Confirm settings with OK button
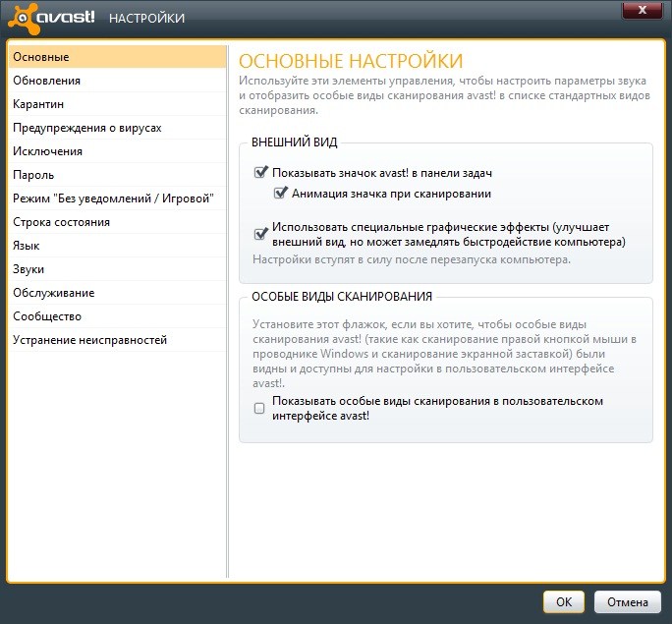The image size is (672, 624). (564, 601)
